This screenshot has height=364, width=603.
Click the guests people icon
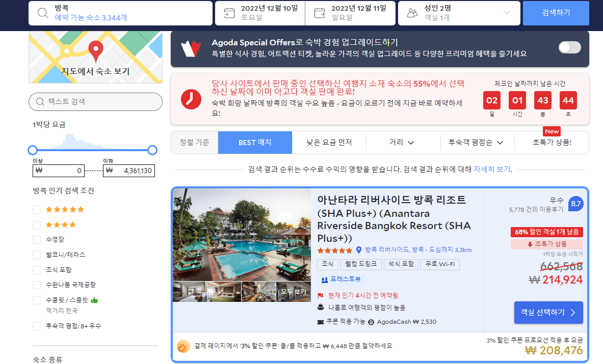click(412, 13)
